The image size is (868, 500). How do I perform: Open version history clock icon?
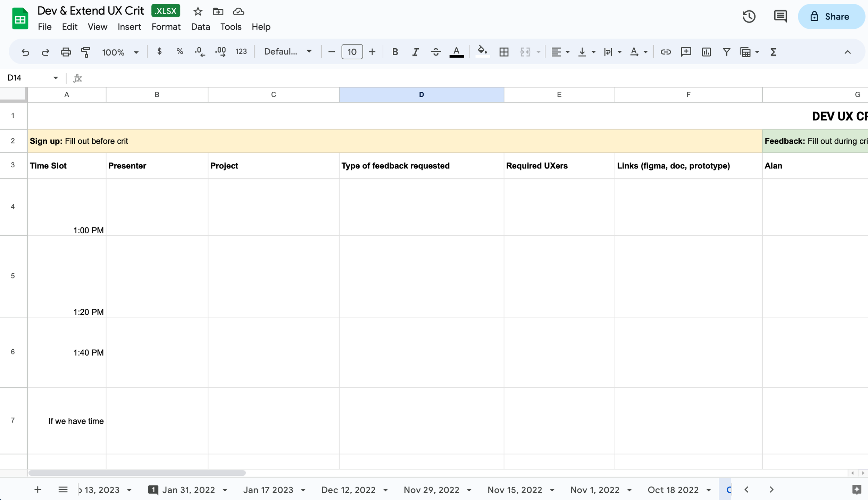point(749,16)
